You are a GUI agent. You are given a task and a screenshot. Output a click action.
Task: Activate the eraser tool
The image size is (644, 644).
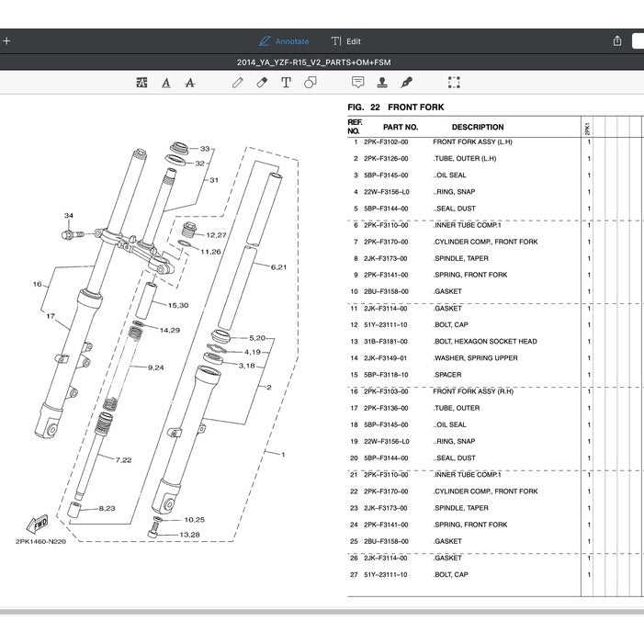[262, 83]
